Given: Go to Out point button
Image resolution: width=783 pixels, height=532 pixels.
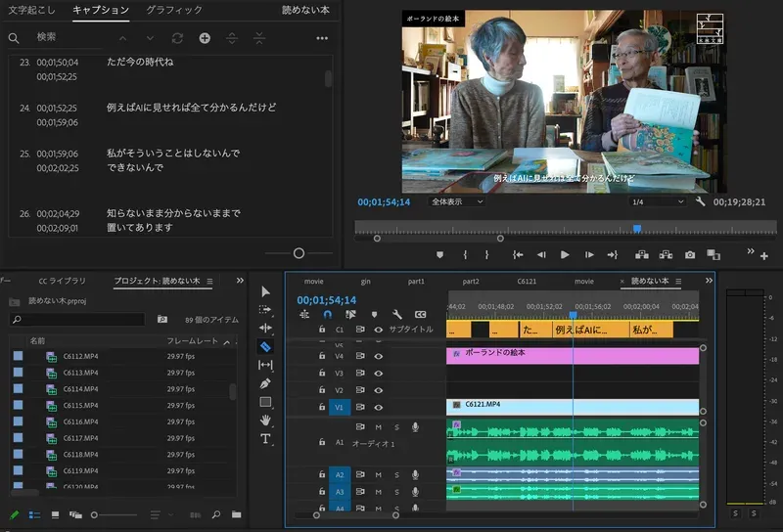Looking at the screenshot, I should click(613, 255).
